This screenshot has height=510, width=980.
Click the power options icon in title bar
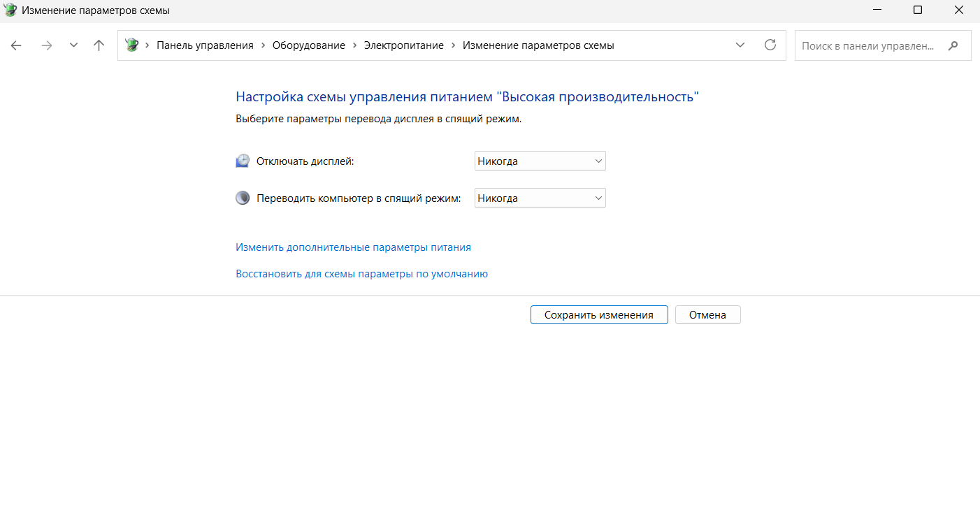tap(10, 10)
